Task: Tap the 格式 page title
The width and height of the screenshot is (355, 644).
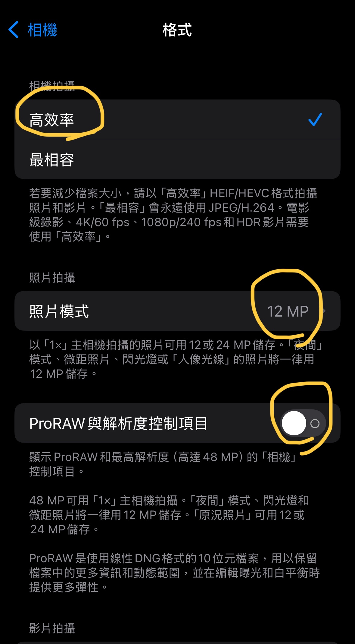Action: [177, 30]
